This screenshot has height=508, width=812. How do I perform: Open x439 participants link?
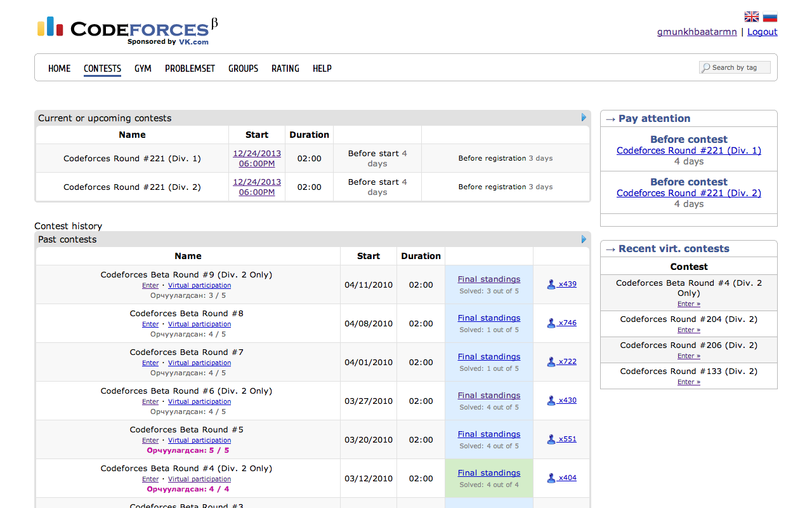click(567, 284)
